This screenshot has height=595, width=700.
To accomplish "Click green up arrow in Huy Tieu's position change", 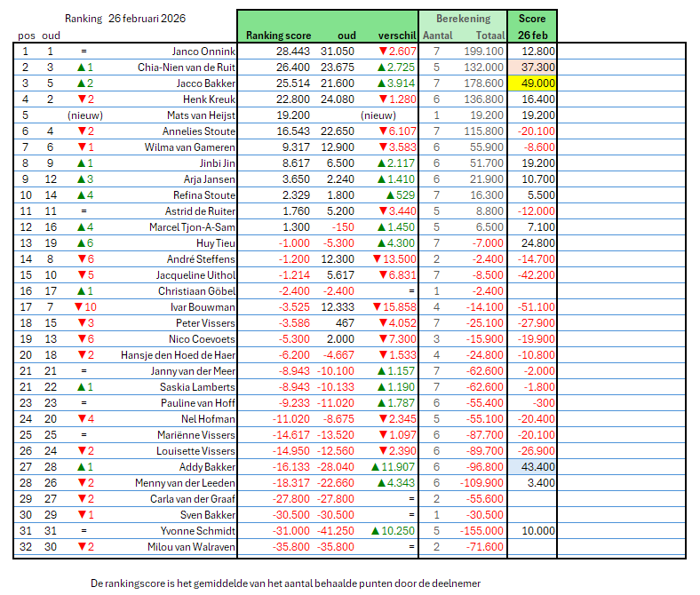I will [78, 242].
